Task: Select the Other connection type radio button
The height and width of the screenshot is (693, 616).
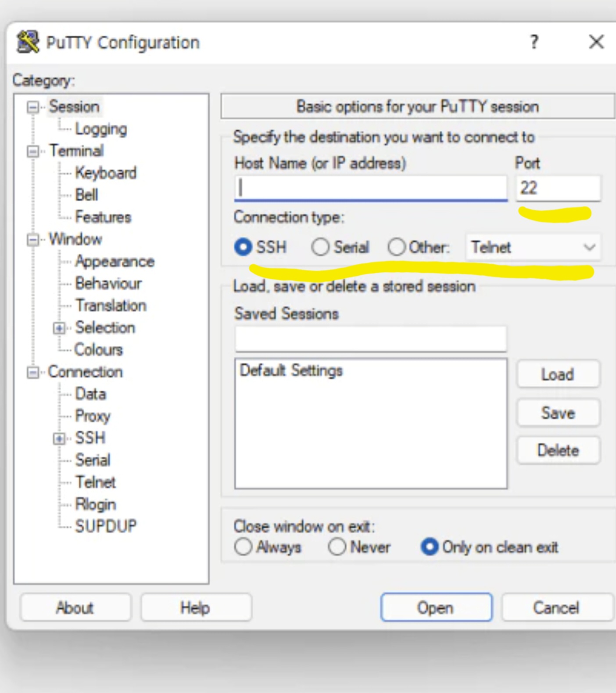Action: click(x=396, y=247)
